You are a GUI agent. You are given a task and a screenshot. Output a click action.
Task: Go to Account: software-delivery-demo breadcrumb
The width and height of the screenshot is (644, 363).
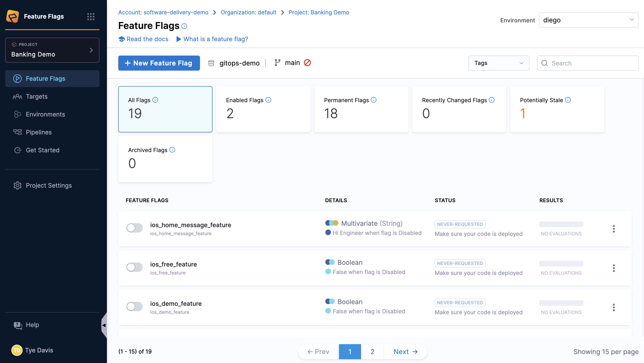point(163,12)
